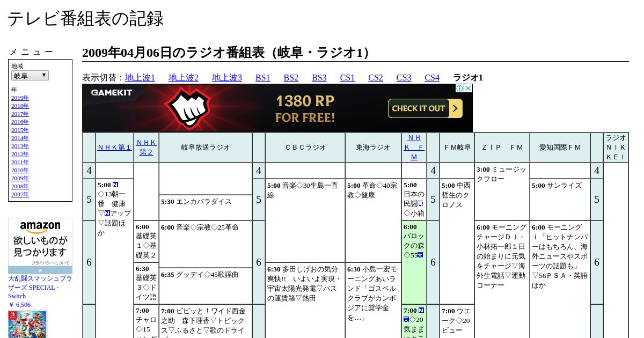Click the 5:30 エンカパラダイス program cell
Image resolution: width=644 pixels, height=338 pixels.
pyautogui.click(x=206, y=207)
